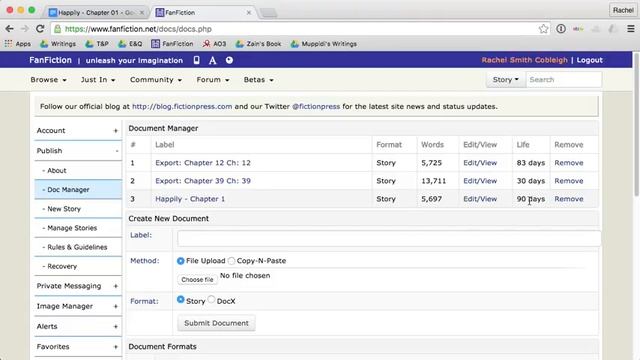Toggle the light/dark contrast icon
This screenshot has width=640, height=360.
(229, 60)
